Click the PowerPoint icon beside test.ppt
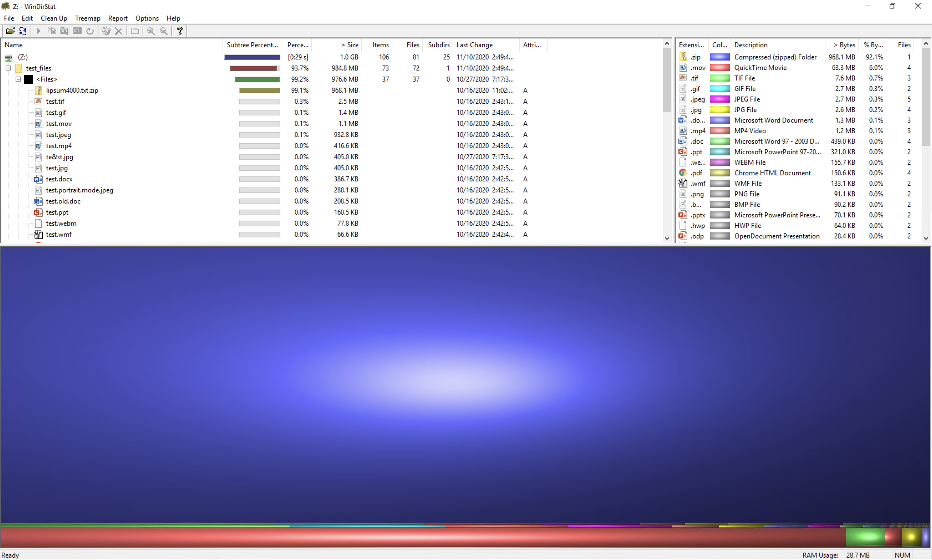932x560 pixels. pos(38,212)
